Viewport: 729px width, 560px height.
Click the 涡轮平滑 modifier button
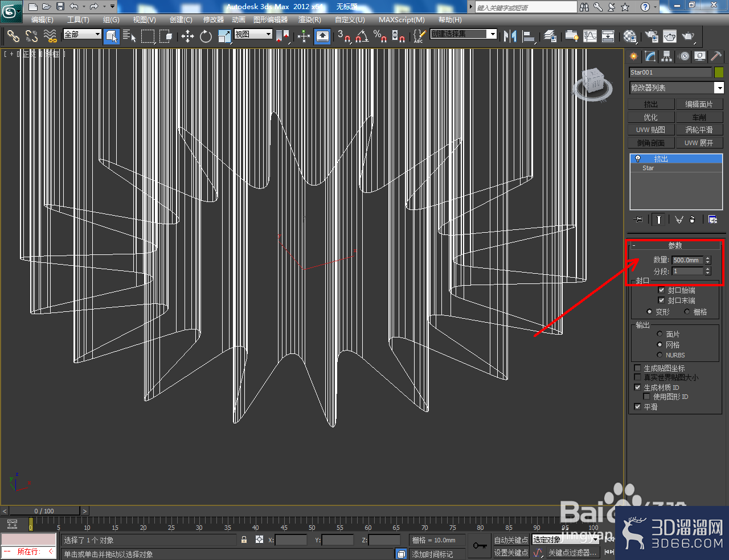699,130
